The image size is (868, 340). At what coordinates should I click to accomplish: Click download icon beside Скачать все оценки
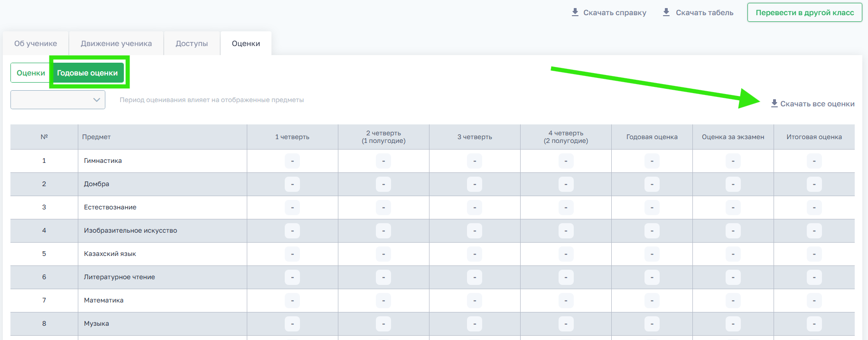click(x=774, y=104)
